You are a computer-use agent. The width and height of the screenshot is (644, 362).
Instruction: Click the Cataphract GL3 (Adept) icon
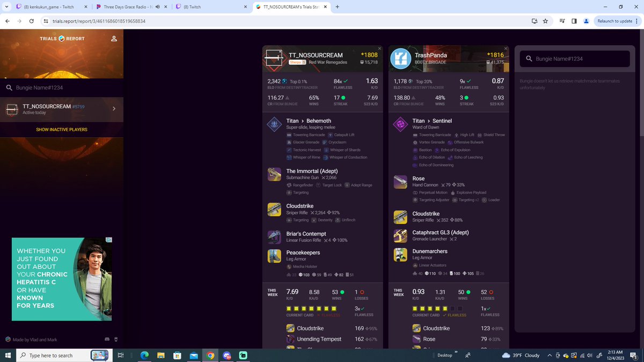tap(400, 236)
